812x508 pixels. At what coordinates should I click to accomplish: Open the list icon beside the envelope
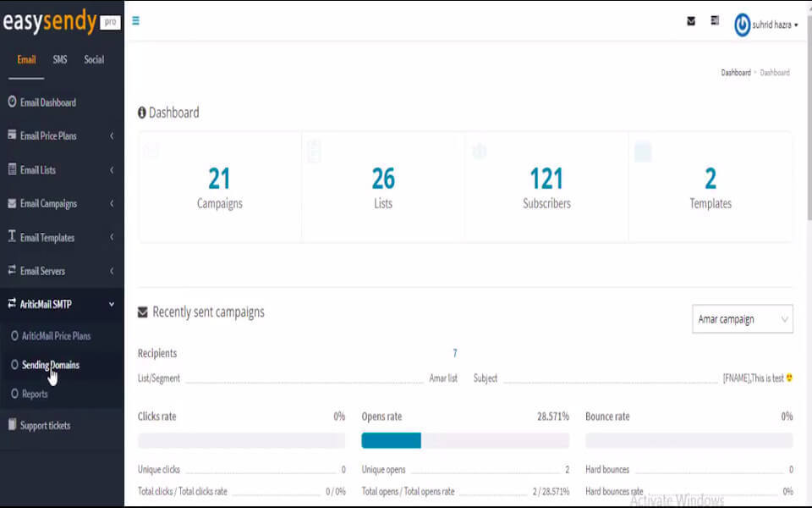(715, 20)
